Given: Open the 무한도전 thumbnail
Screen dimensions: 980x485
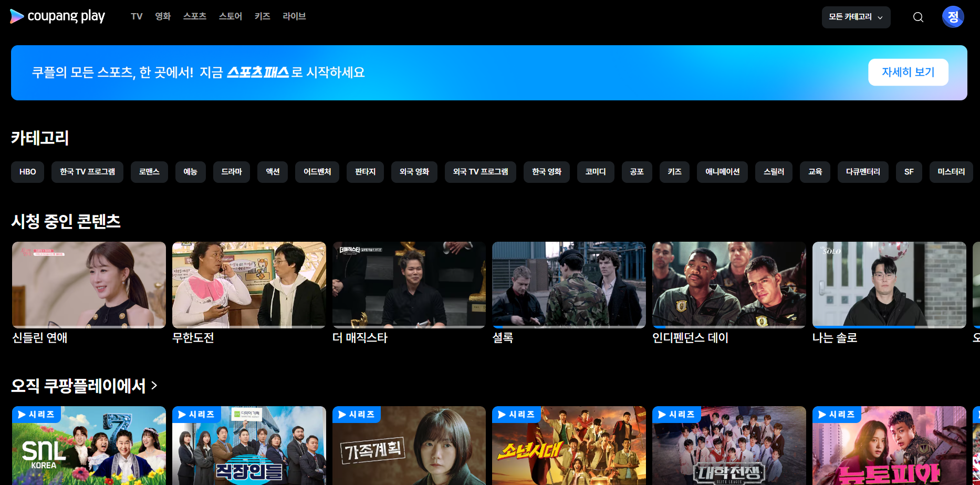Looking at the screenshot, I should point(249,285).
